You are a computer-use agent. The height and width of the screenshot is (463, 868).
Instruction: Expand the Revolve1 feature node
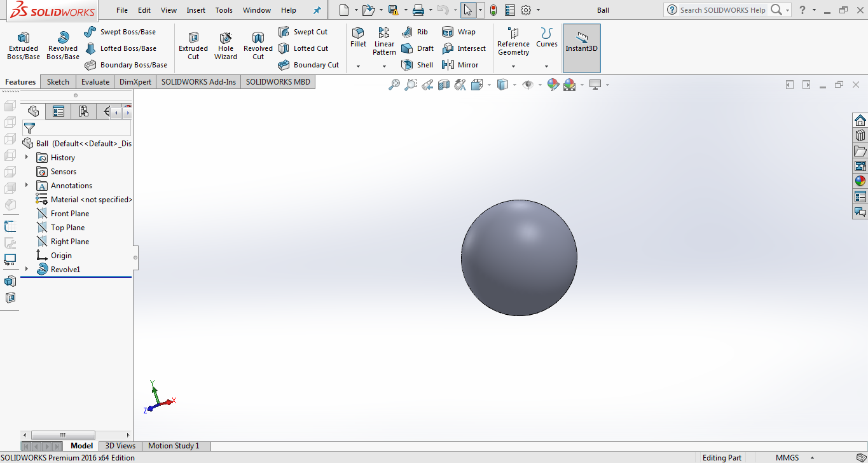[27, 269]
